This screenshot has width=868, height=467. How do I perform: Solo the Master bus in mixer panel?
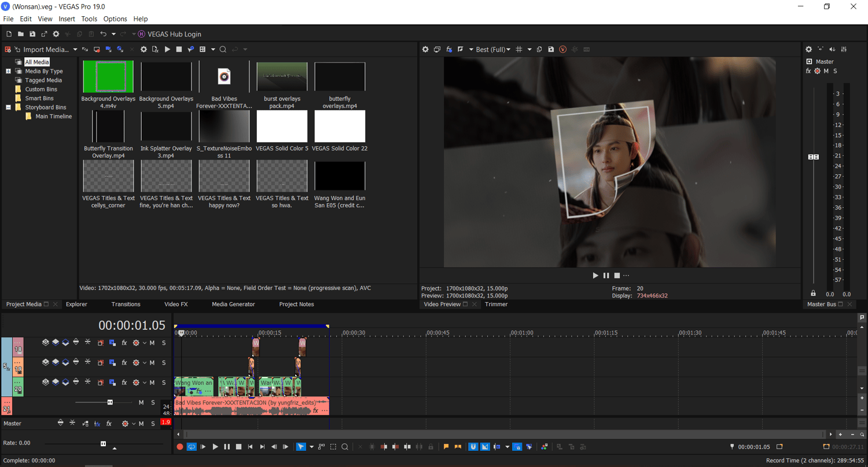click(835, 71)
